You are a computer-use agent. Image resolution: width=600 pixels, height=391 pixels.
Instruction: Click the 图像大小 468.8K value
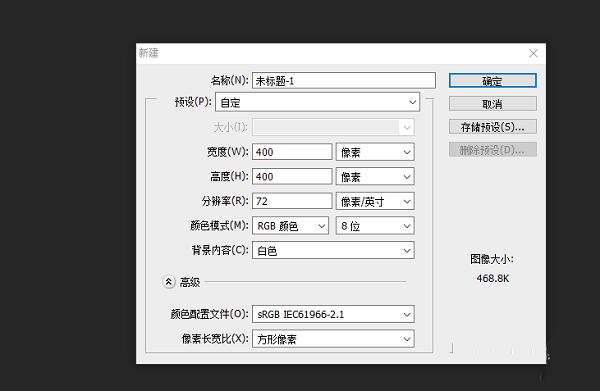pyautogui.click(x=492, y=279)
